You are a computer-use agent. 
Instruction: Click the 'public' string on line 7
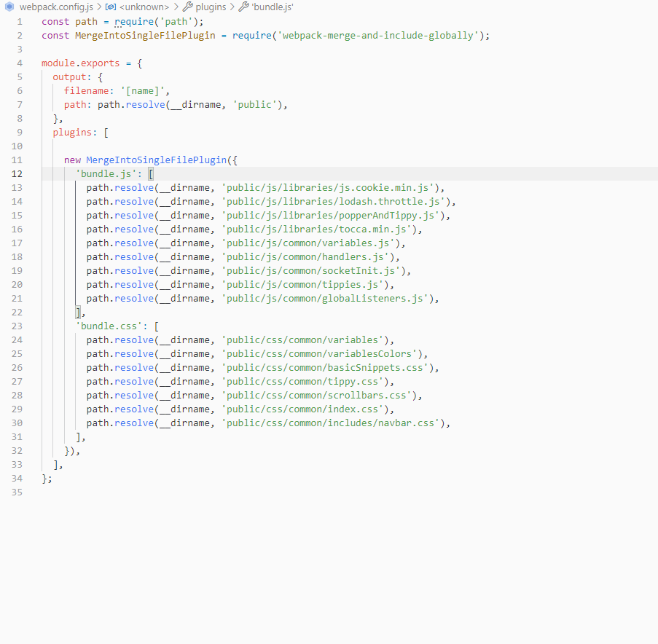(x=255, y=105)
